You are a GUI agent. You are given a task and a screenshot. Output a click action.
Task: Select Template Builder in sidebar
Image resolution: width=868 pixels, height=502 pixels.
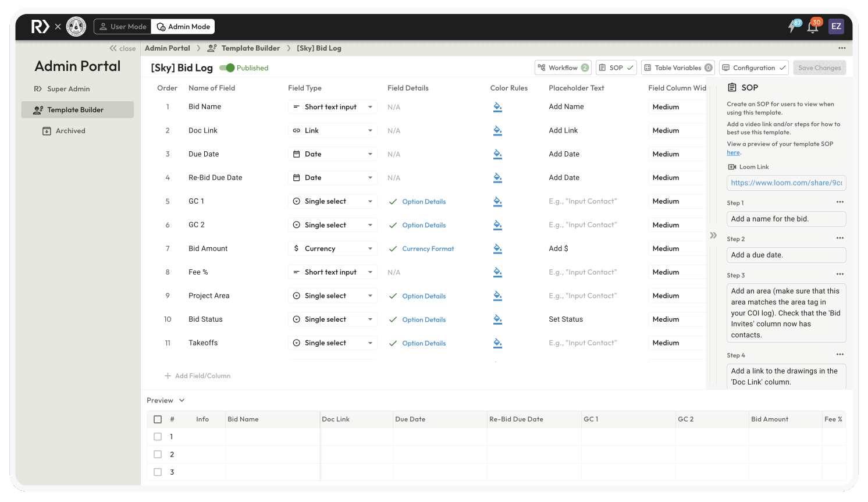(77, 110)
